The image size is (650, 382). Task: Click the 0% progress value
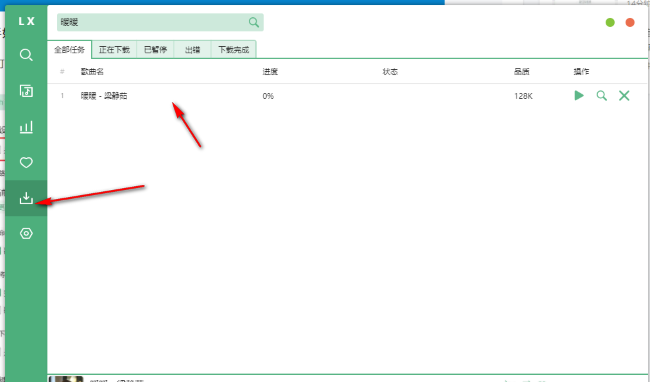tap(268, 96)
